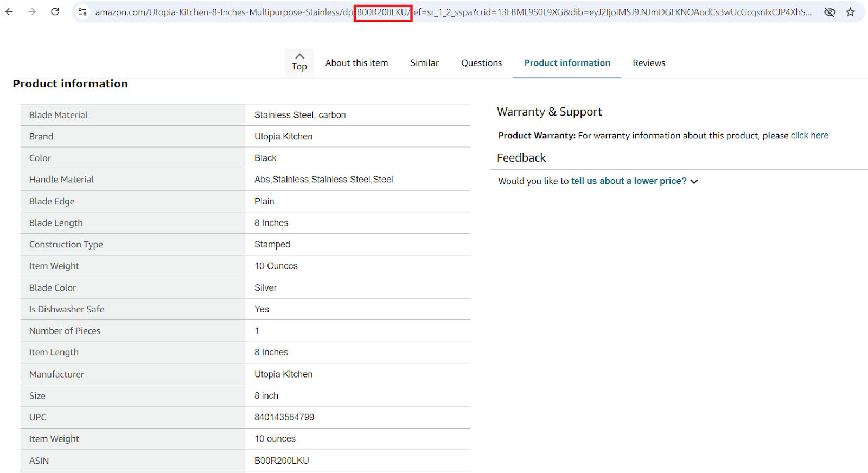Select the Blade Material value 'Stainless Steel, carbon'
Image resolution: width=868 pixels, height=473 pixels.
(300, 115)
